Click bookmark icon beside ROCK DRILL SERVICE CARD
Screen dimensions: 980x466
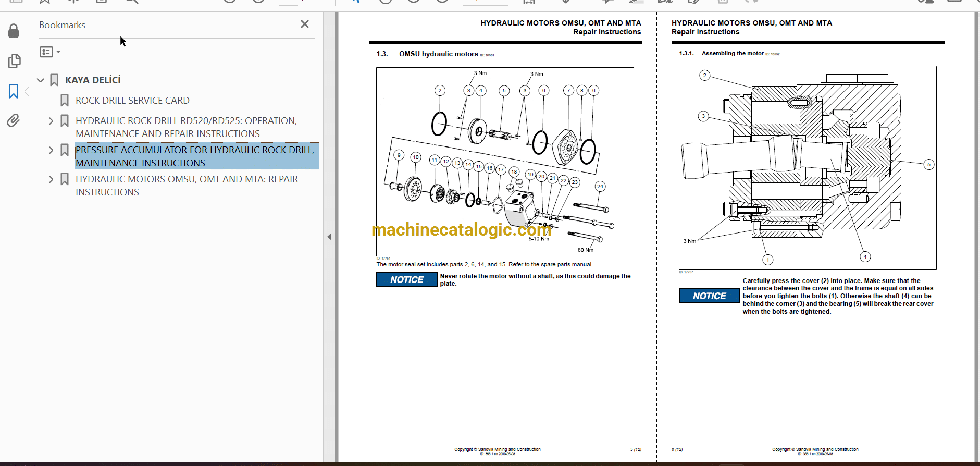pos(65,101)
